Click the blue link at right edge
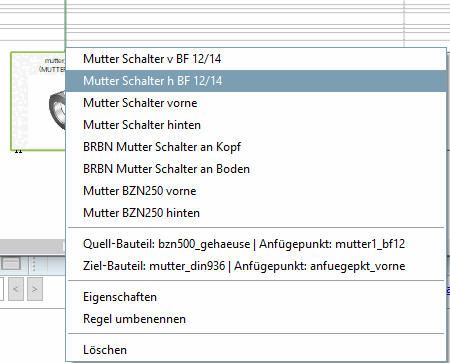The image size is (450, 363). coord(448,291)
